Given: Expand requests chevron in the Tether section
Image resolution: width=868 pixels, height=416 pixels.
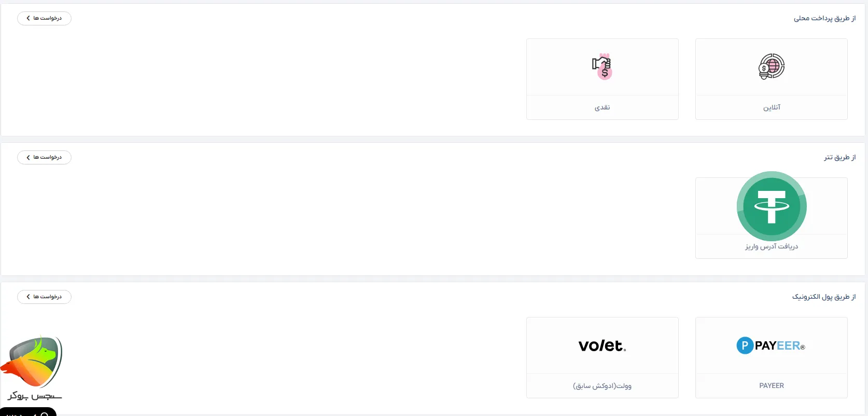Looking at the screenshot, I should point(28,158).
